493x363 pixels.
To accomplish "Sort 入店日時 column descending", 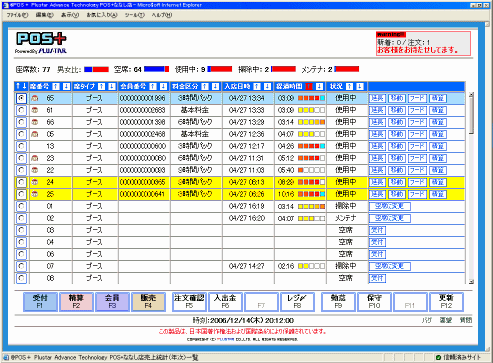I will click(x=267, y=87).
